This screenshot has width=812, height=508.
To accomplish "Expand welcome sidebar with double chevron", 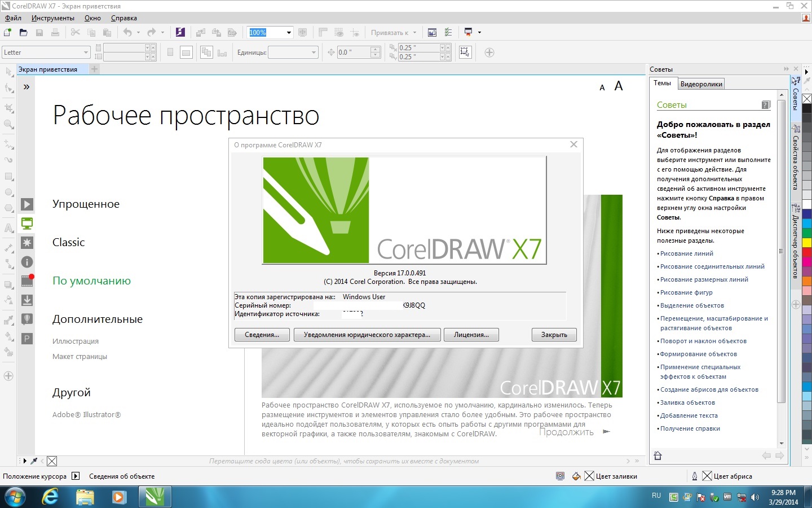I will 27,87.
